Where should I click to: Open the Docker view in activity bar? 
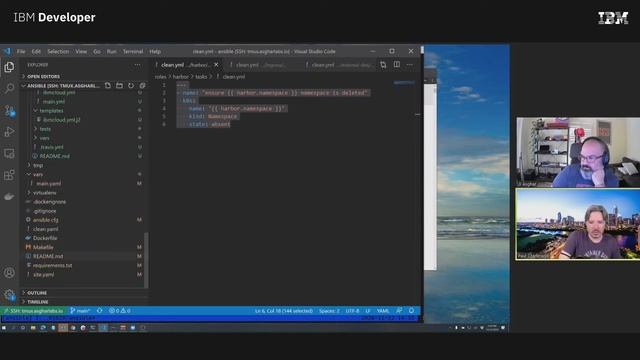9,197
